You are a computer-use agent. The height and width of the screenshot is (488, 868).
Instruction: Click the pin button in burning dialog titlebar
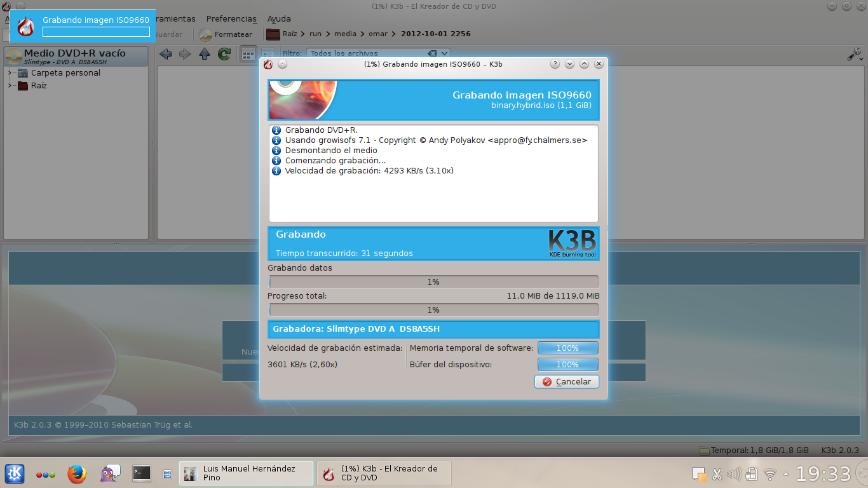point(283,64)
